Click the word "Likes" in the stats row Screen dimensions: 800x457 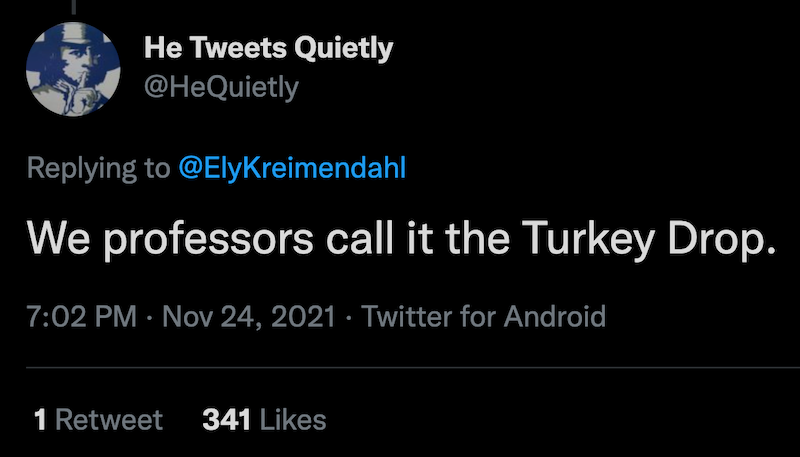(292, 420)
